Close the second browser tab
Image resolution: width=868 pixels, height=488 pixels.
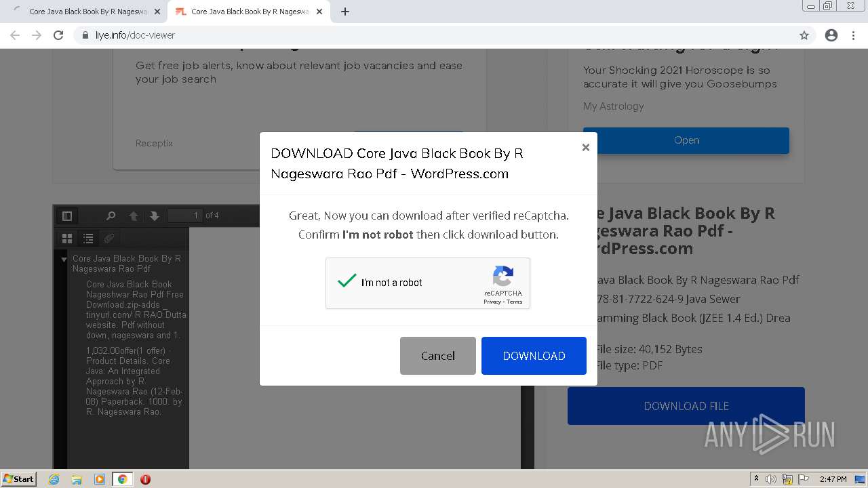(x=319, y=12)
